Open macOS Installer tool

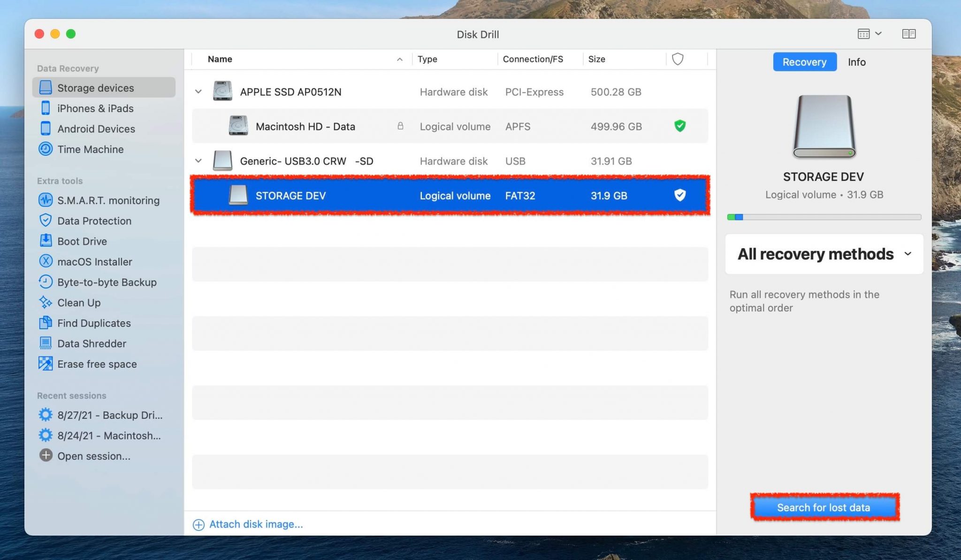(94, 262)
